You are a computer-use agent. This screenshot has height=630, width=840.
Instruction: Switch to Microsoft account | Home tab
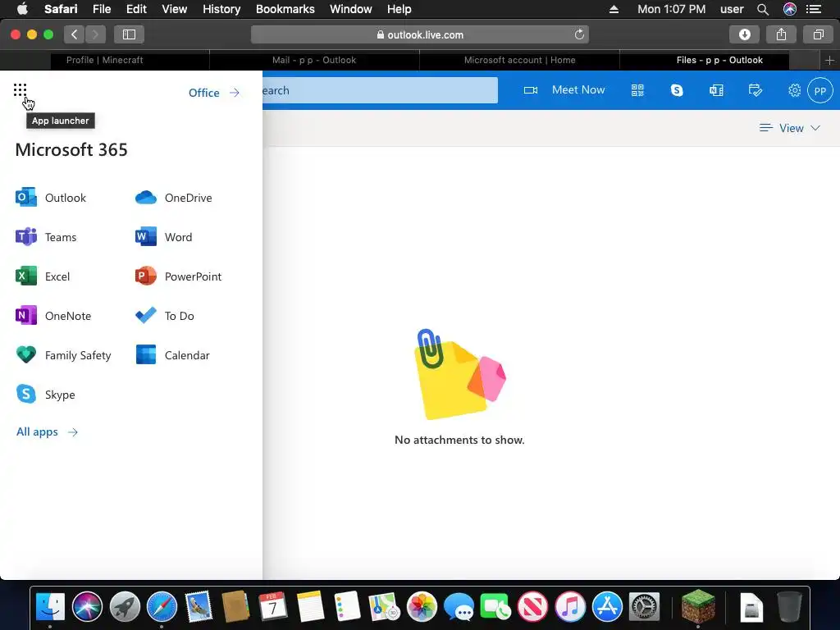point(519,60)
